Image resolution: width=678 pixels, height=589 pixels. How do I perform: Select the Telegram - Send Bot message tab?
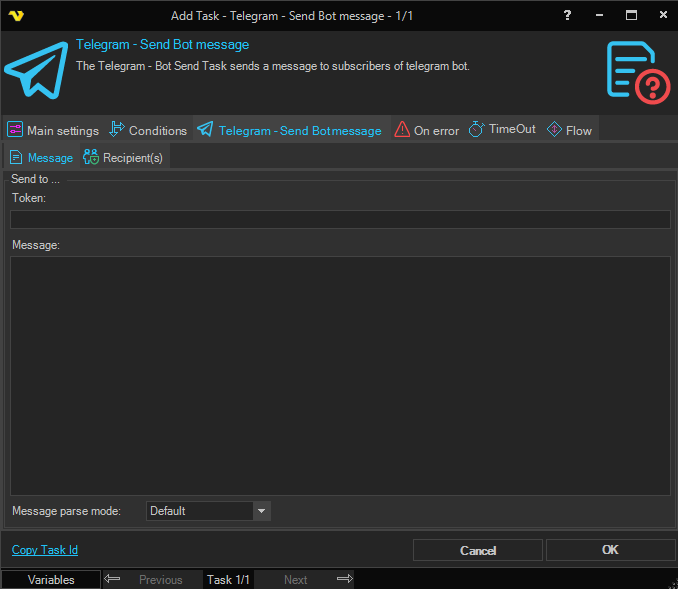click(x=290, y=130)
